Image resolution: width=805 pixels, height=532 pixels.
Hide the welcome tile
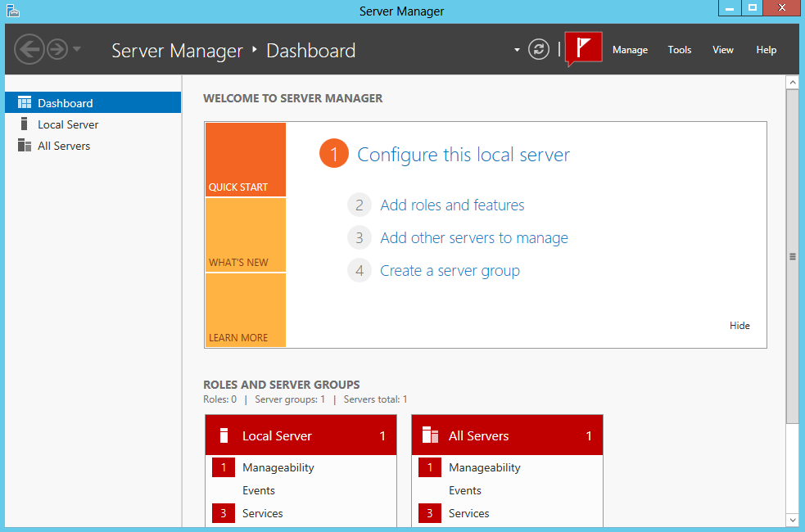point(739,325)
